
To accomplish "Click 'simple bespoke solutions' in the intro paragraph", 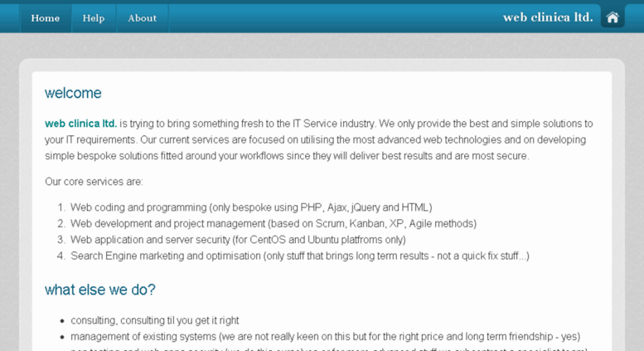I will click(x=101, y=156).
